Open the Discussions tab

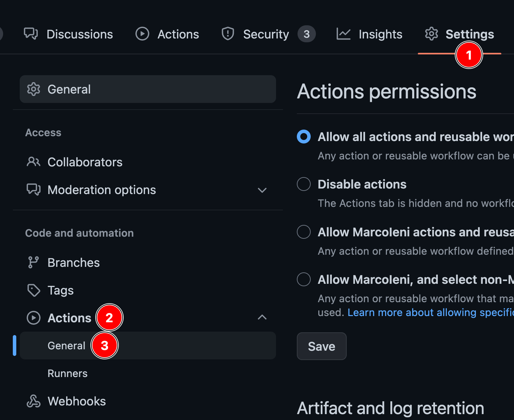point(79,34)
